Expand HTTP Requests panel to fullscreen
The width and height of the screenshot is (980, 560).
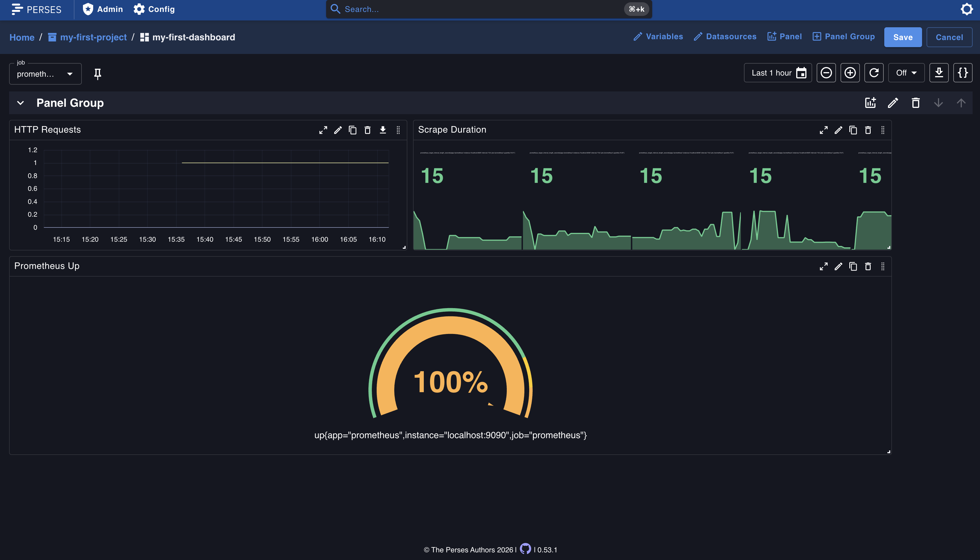pyautogui.click(x=323, y=130)
